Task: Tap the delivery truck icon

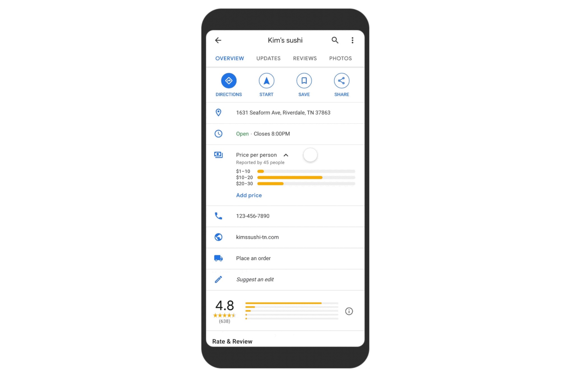Action: (219, 258)
